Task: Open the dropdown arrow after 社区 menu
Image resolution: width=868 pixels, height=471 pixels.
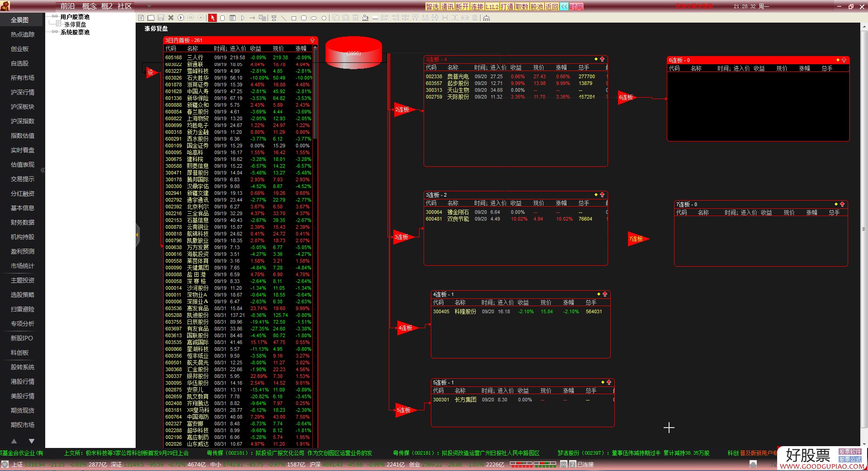Action: coord(150,6)
